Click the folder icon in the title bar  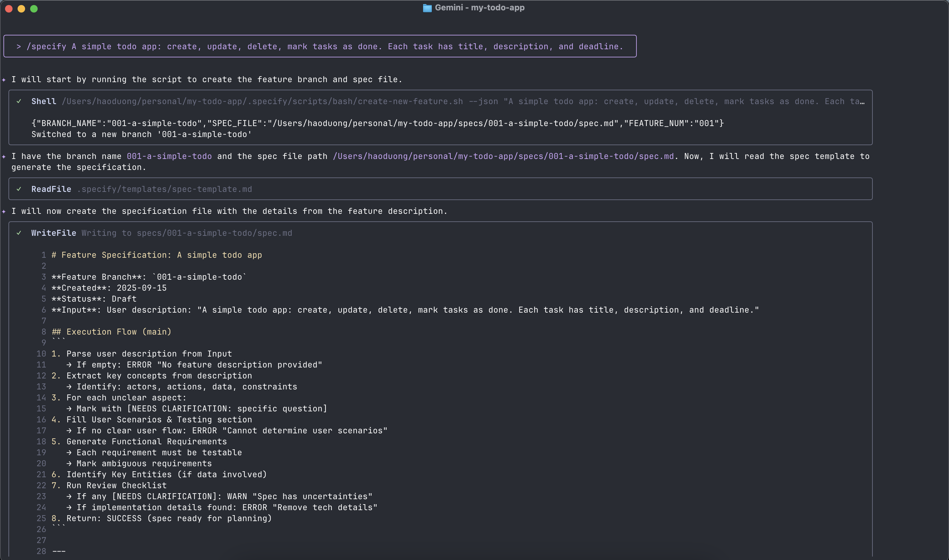(x=427, y=8)
